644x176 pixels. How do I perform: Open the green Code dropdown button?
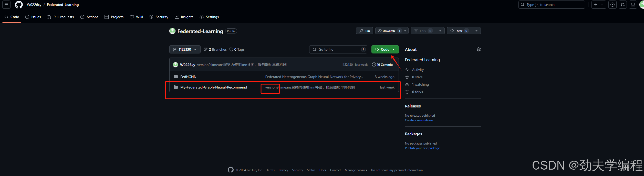pos(385,49)
